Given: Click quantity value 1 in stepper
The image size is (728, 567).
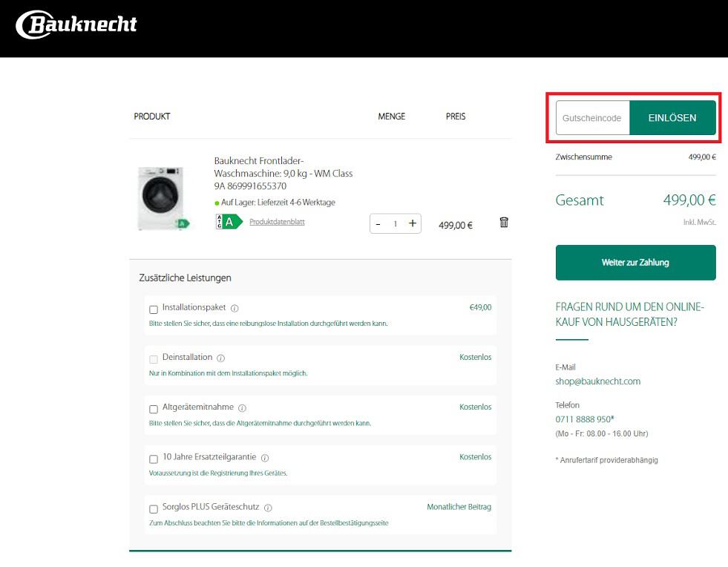Looking at the screenshot, I should (x=395, y=224).
